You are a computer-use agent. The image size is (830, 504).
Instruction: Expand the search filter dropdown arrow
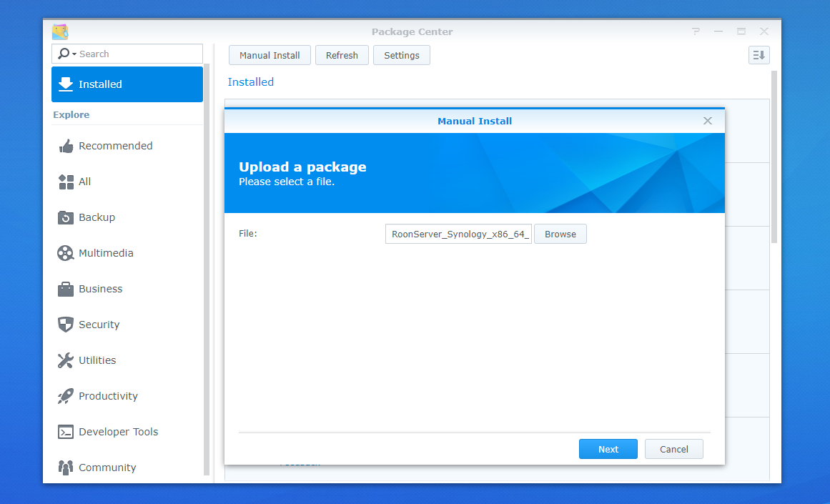[74, 54]
